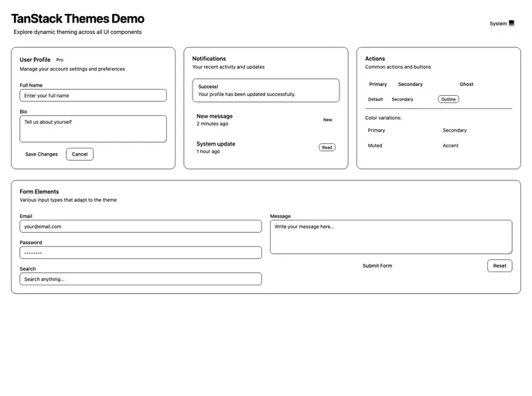Click the Message text area
532x396 pixels.
click(390, 237)
